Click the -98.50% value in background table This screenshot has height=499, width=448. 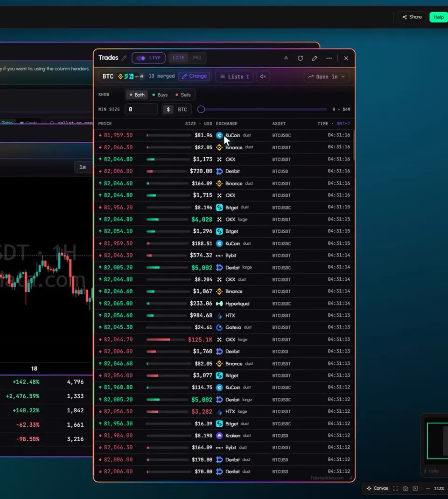(28, 439)
